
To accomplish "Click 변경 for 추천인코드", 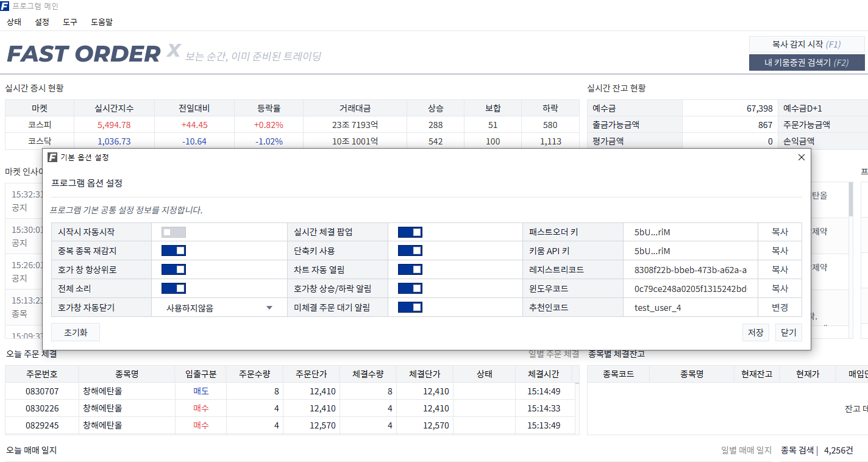I will pyautogui.click(x=780, y=308).
